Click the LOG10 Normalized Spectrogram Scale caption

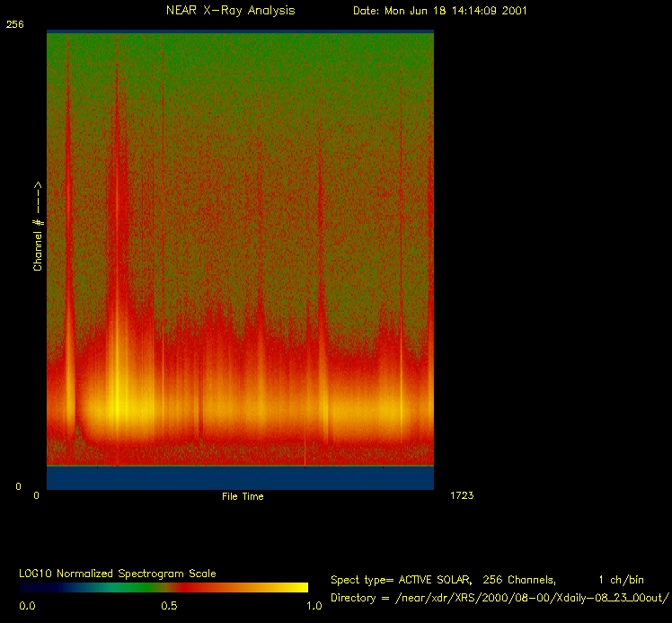coord(118,574)
